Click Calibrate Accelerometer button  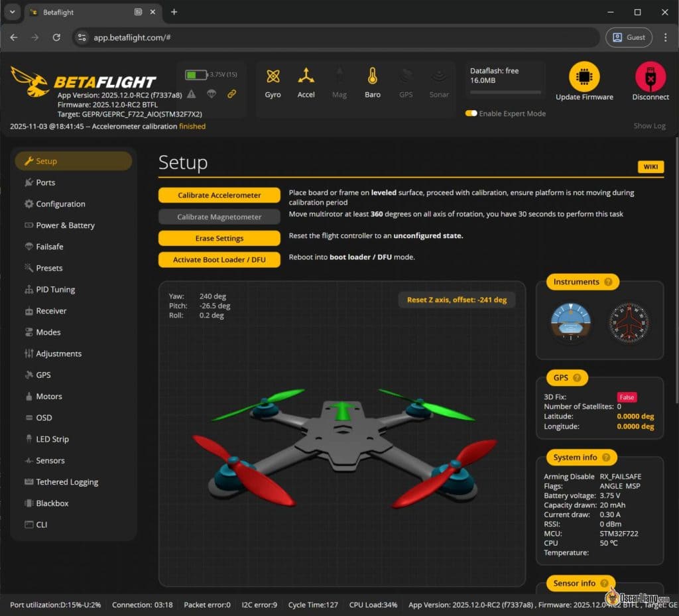pos(219,195)
